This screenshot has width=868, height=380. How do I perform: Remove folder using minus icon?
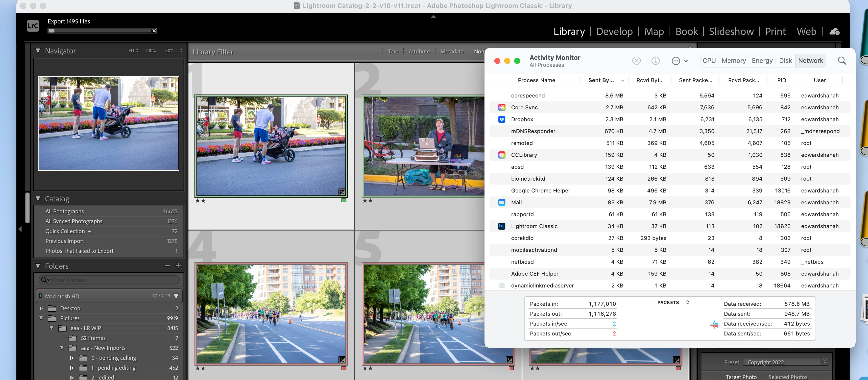(x=167, y=266)
